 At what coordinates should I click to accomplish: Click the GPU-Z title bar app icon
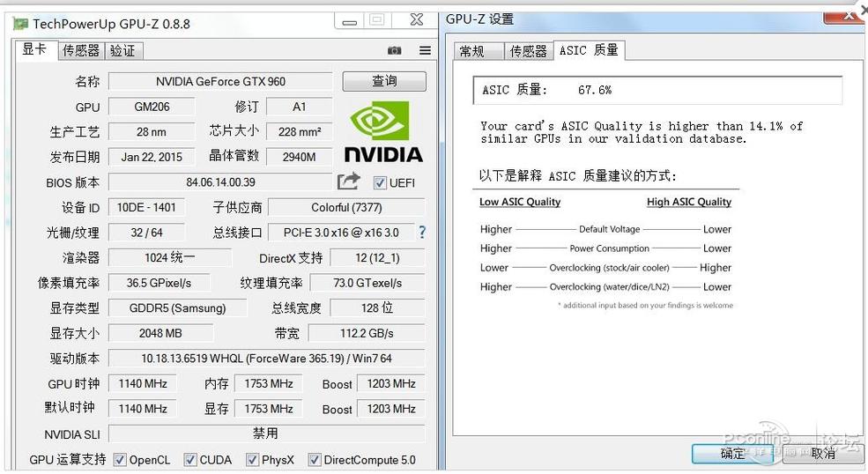coord(20,24)
